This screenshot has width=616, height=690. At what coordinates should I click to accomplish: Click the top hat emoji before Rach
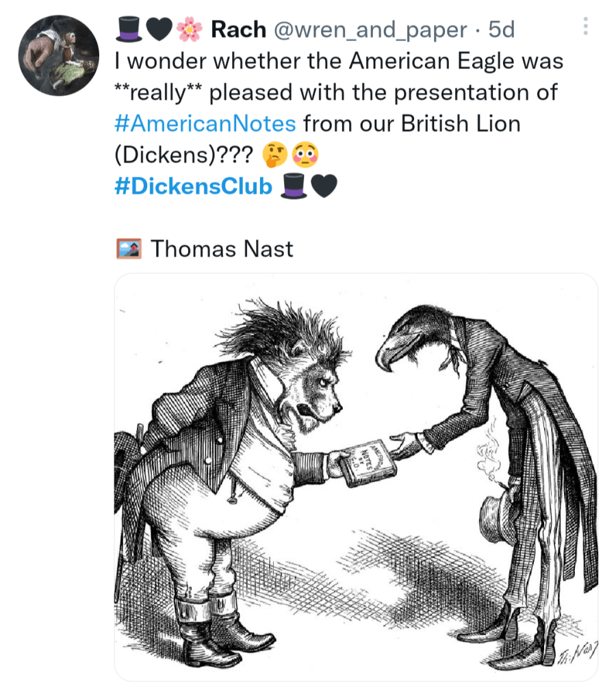point(129,29)
